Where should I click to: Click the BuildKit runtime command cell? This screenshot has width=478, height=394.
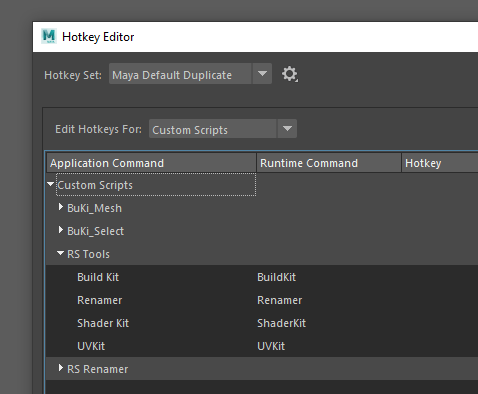tap(276, 277)
